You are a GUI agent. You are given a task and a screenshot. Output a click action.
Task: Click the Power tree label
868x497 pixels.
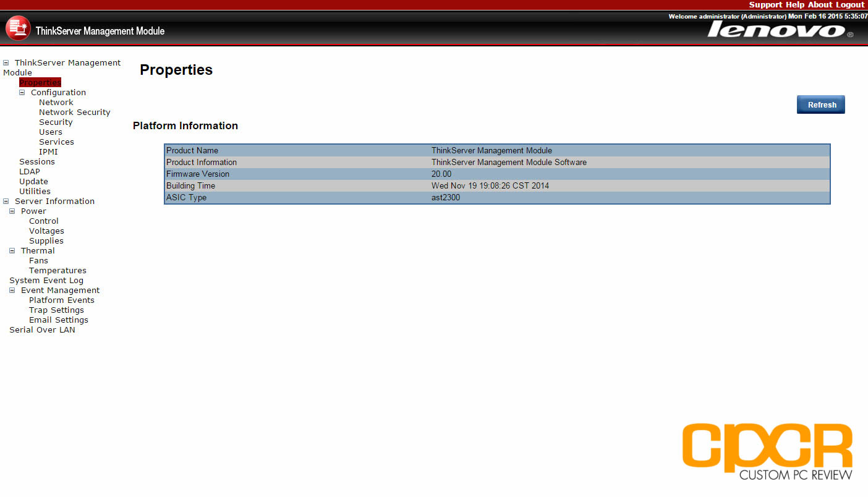point(33,211)
